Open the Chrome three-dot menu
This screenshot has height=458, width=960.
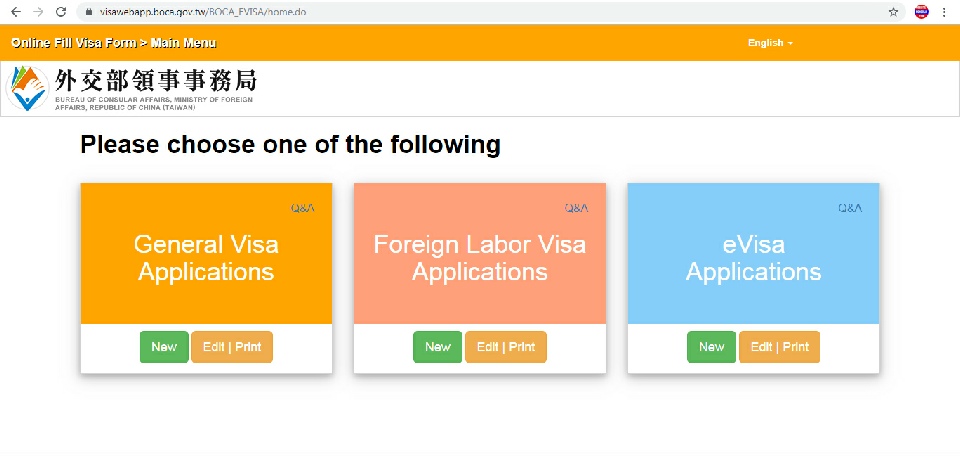tap(944, 11)
